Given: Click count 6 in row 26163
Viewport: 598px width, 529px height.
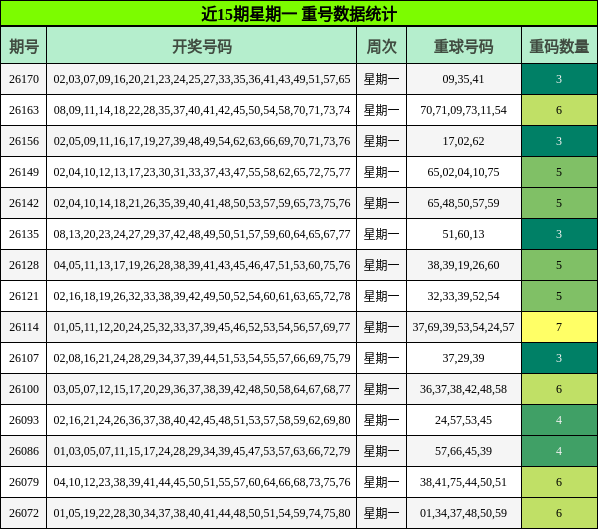Looking at the screenshot, I should 559,110.
